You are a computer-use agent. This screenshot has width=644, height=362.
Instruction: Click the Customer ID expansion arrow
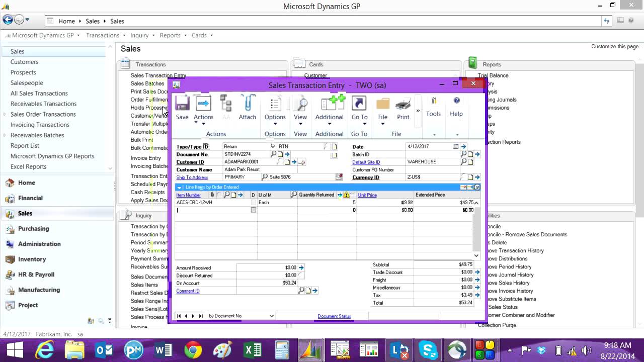tap(294, 162)
